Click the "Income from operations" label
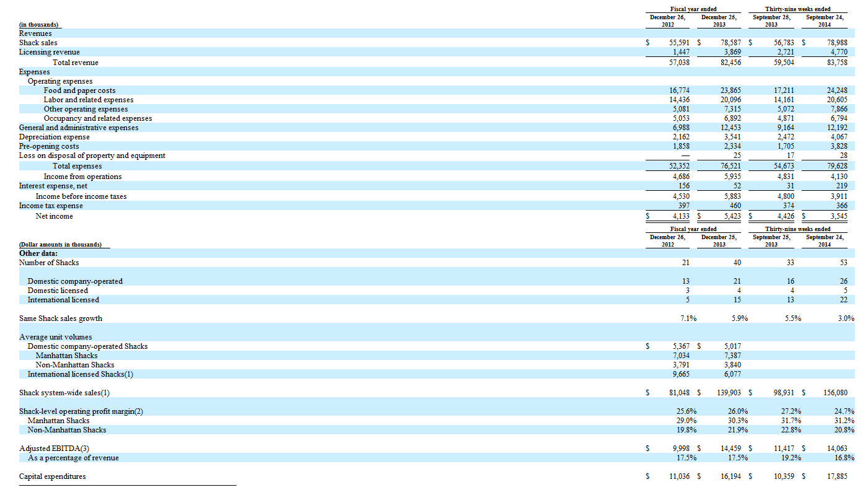Viewport: 868px width, 495px height. [83, 177]
